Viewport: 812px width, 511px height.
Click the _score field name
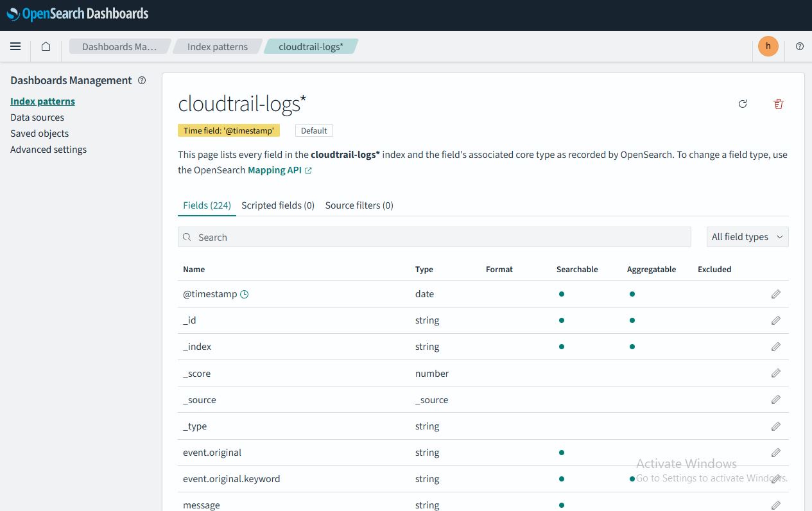pos(196,374)
